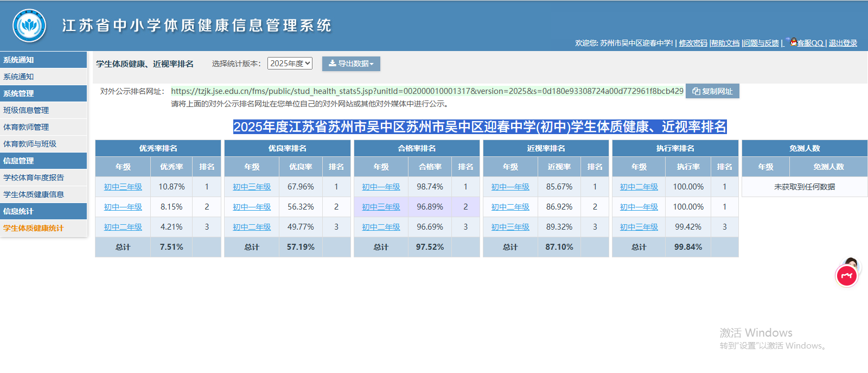This screenshot has height=373, width=868.
Task: Open the public ranking URL link
Action: (427, 91)
